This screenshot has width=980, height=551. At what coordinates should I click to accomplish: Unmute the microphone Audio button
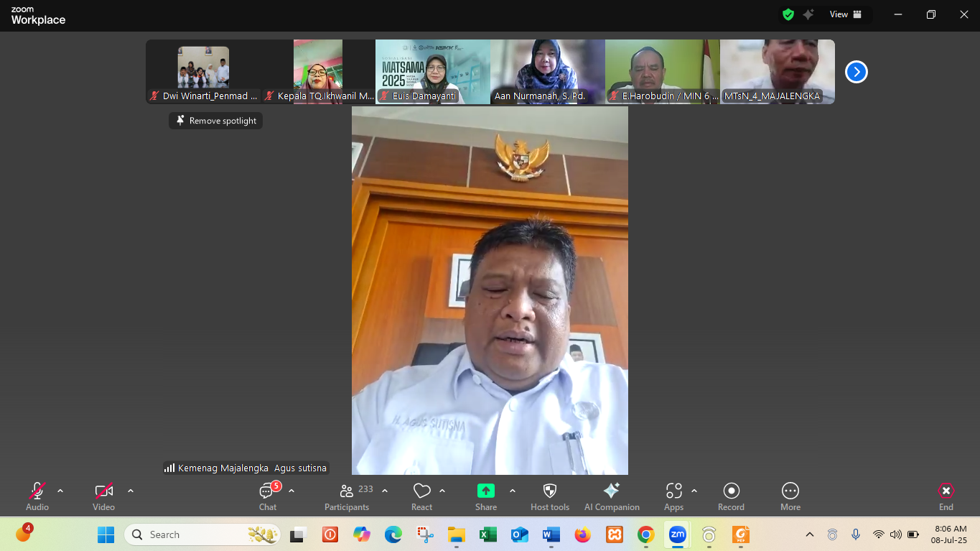click(x=37, y=496)
